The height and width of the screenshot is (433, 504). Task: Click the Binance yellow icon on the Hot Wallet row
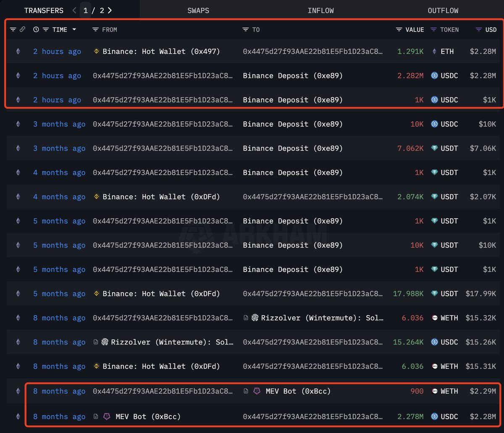point(96,51)
